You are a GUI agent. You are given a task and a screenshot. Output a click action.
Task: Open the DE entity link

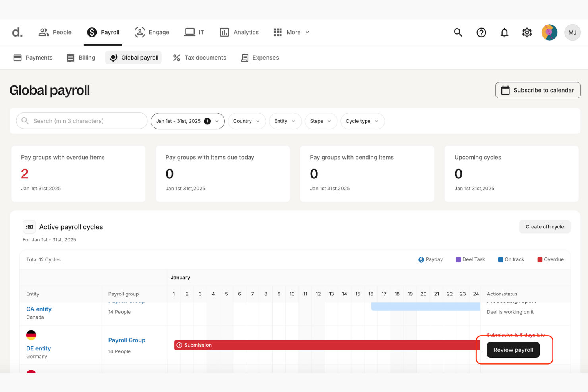tap(39, 348)
